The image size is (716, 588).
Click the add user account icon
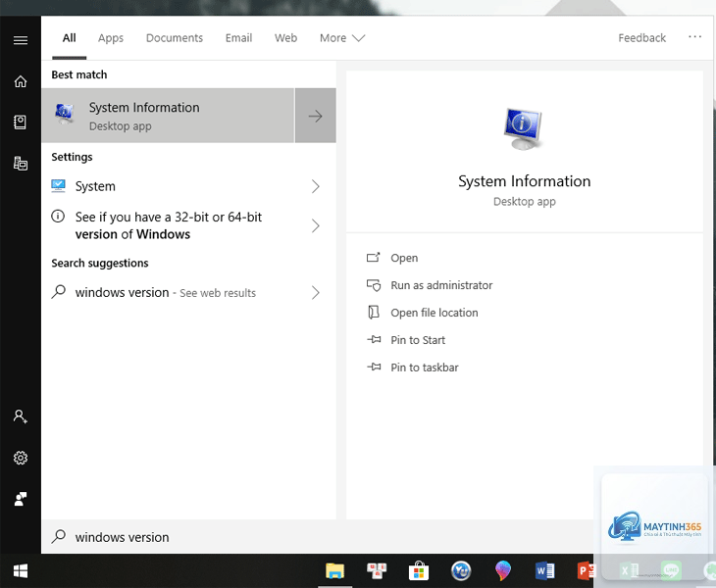tap(20, 416)
